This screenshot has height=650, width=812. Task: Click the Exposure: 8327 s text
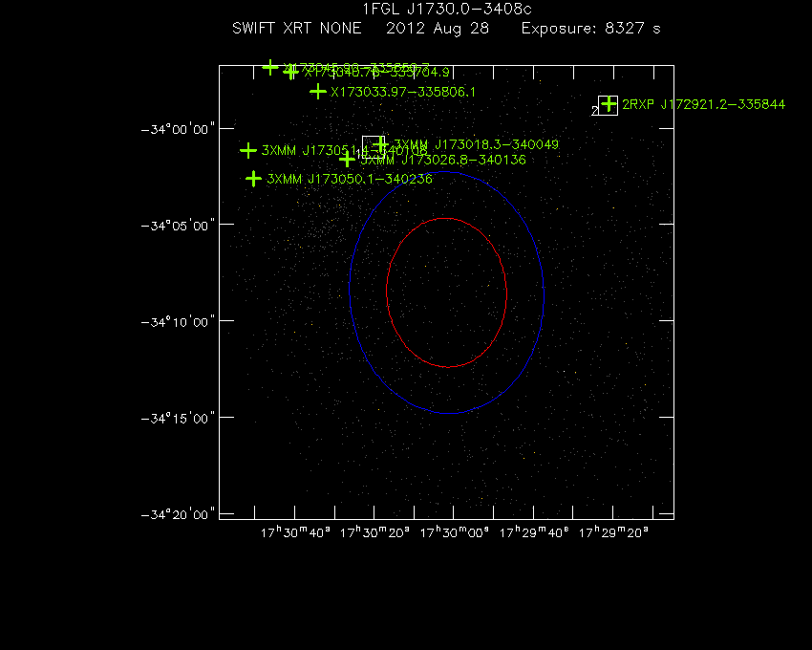(x=591, y=28)
